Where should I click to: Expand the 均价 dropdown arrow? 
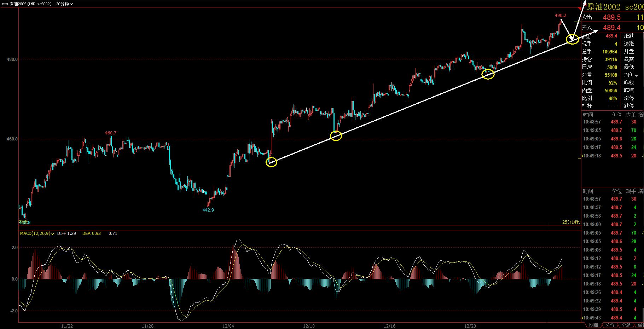point(637,76)
